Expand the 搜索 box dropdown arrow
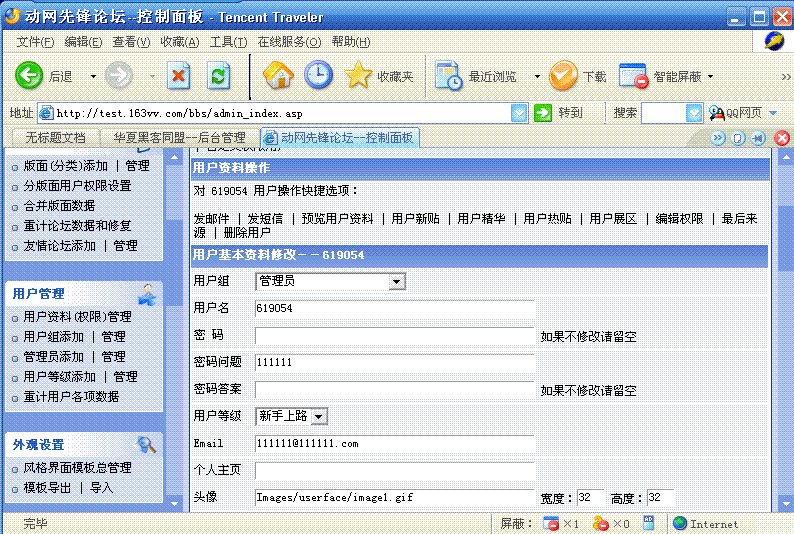The height and width of the screenshot is (534, 794). tap(694, 113)
